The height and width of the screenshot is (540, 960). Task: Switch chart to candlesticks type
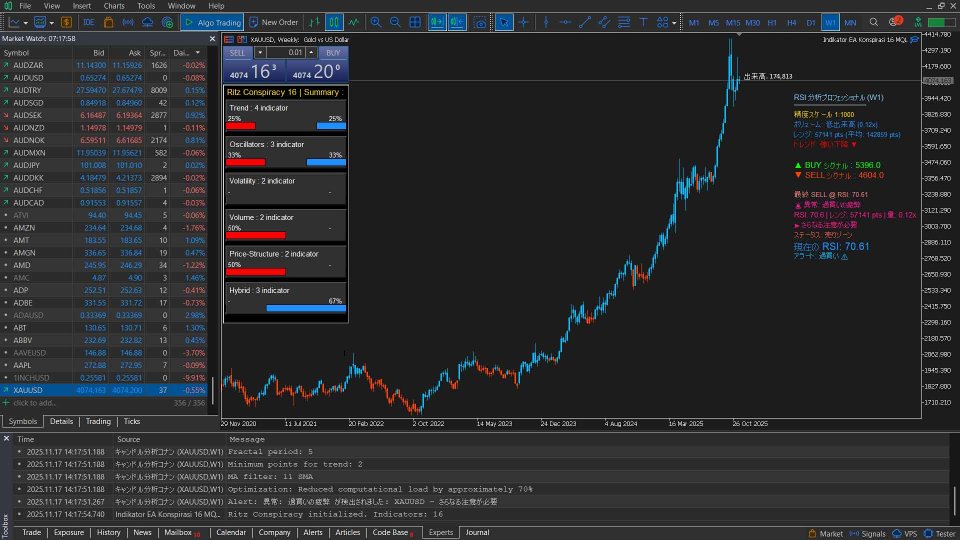[x=334, y=22]
